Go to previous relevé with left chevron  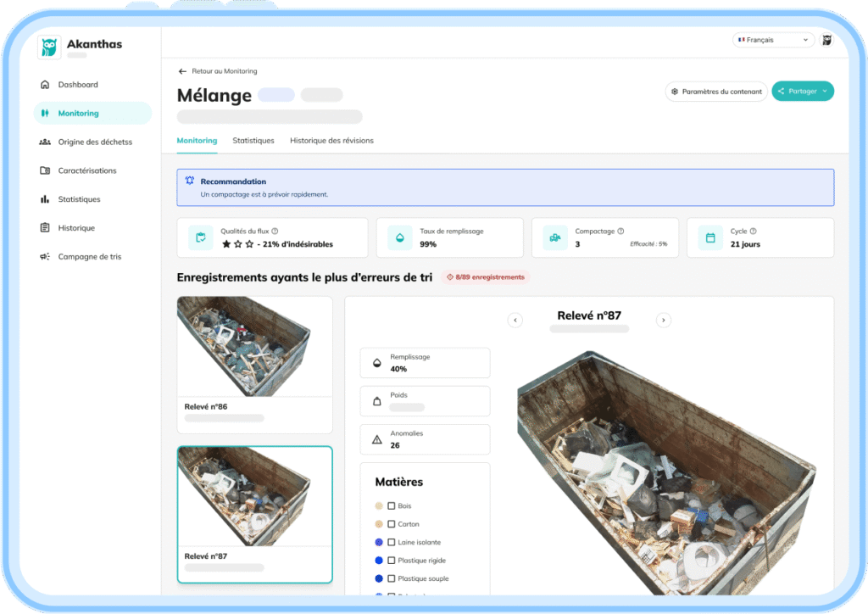coord(515,320)
